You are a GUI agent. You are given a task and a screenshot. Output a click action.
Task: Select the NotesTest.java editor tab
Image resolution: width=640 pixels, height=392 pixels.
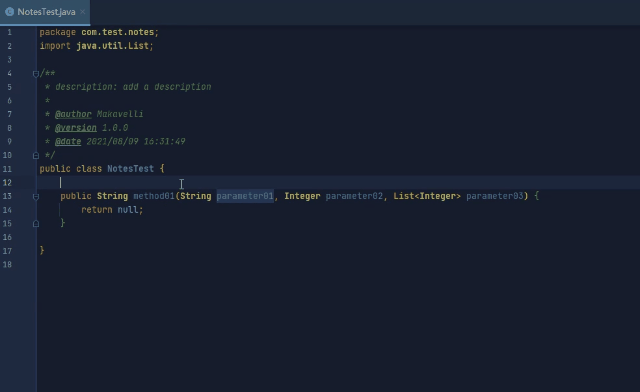coord(45,12)
